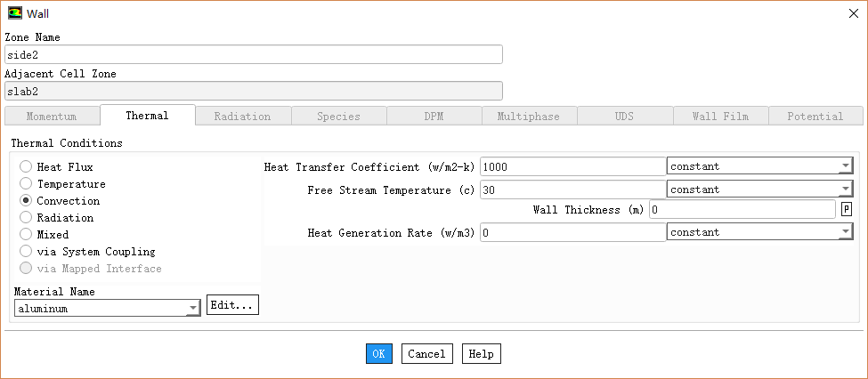Click the Edit... material button
The height and width of the screenshot is (379, 868).
232,306
